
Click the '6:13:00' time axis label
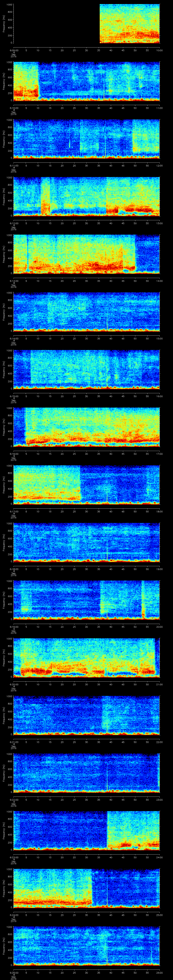pos(14,281)
